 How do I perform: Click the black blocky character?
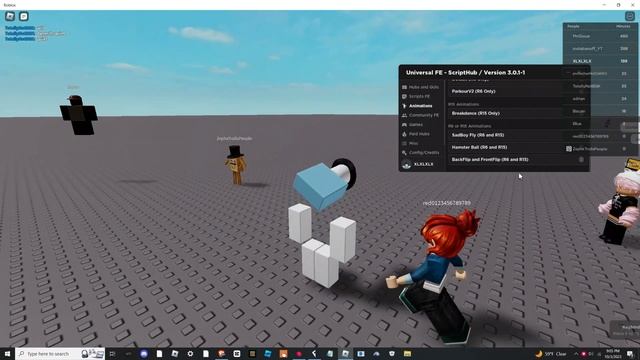(78, 115)
